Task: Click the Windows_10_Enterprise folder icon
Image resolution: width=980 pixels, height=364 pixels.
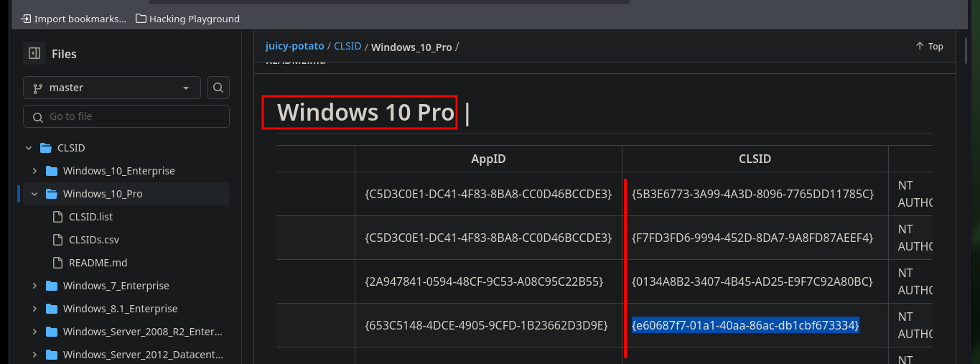Action: (52, 171)
